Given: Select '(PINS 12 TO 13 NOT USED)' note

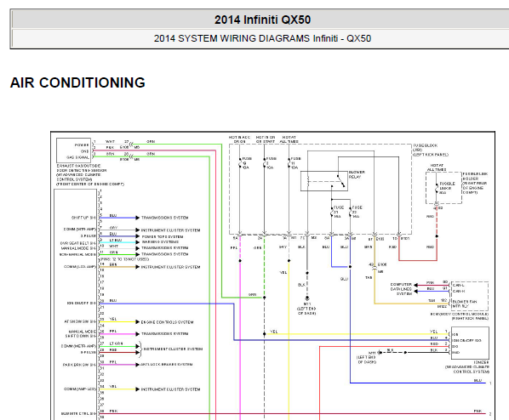Looking at the screenshot, I should (x=123, y=259).
